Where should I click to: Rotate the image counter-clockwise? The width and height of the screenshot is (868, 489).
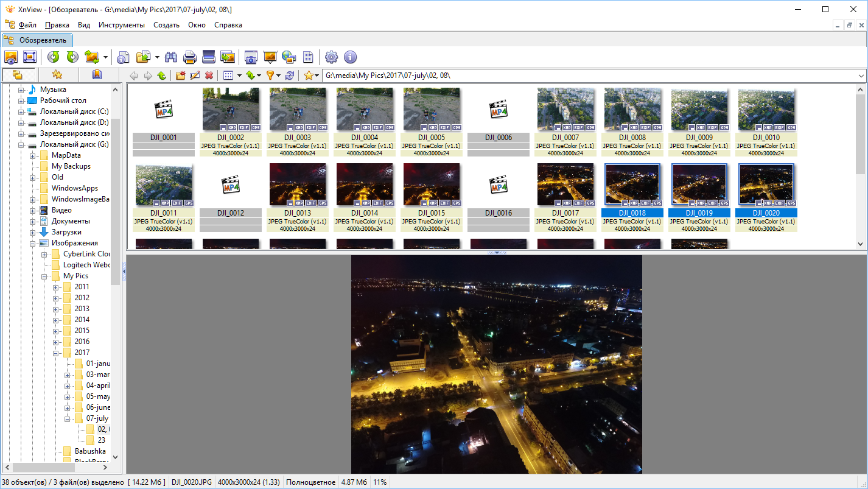pyautogui.click(x=54, y=57)
